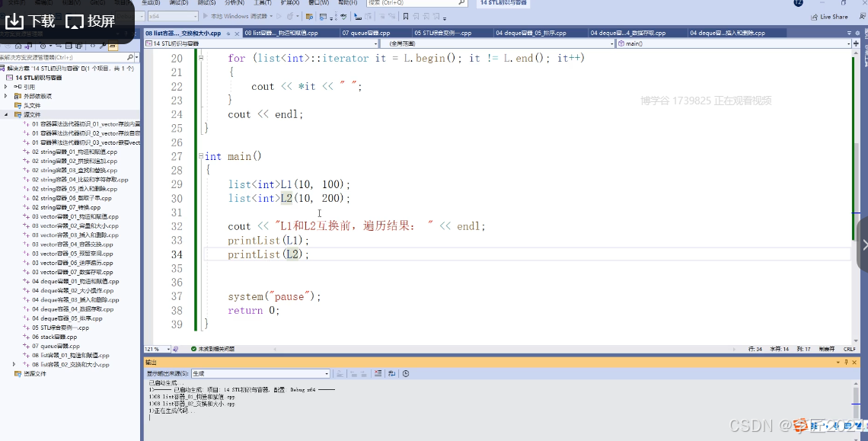This screenshot has height=441, width=868.
Task: Toggle the highlighted preview selected items icon
Action: (x=113, y=46)
